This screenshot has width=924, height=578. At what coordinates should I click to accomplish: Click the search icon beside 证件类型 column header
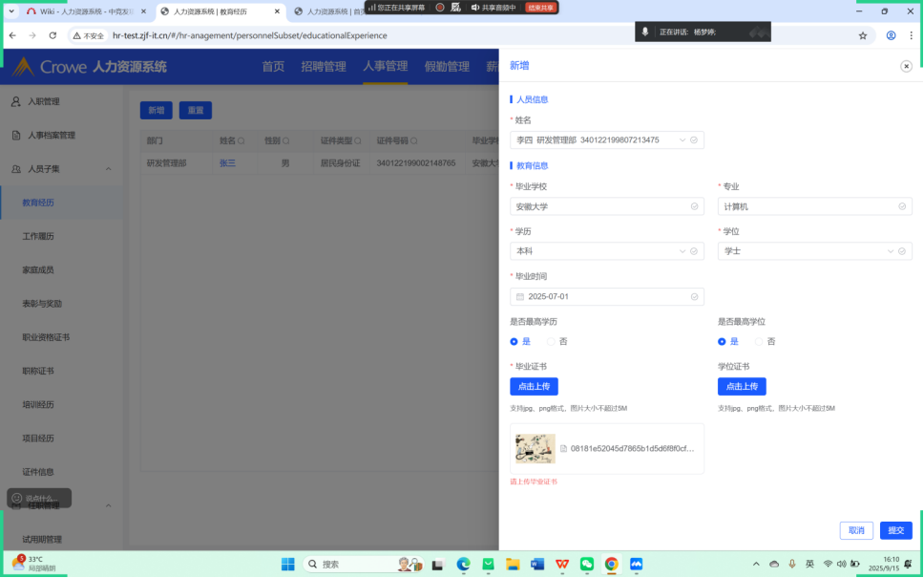coord(358,141)
